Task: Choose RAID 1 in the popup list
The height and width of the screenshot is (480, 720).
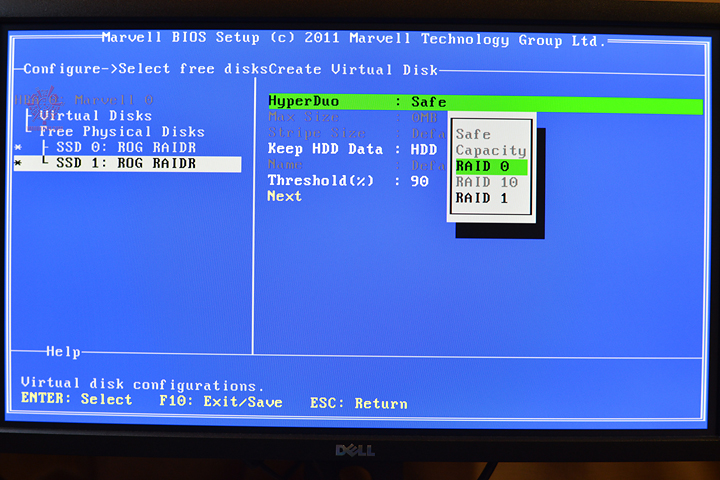Action: (x=482, y=198)
